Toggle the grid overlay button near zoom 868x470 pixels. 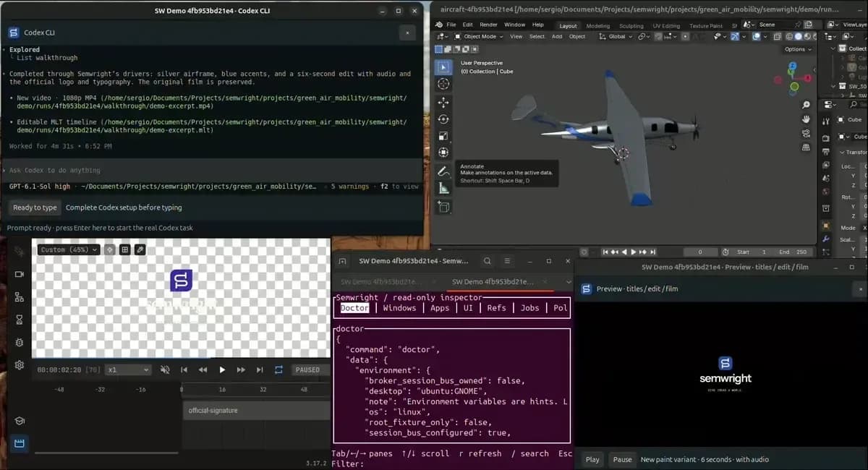pos(124,249)
